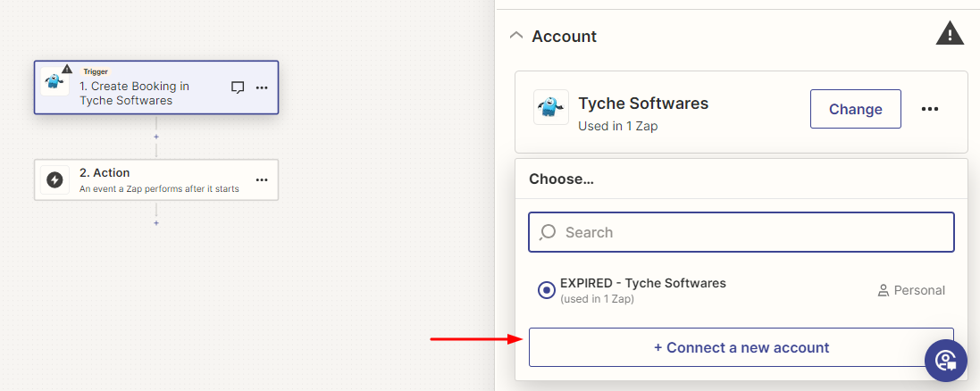This screenshot has width=980, height=391.
Task: Click the search magnifier icon
Action: 548,232
